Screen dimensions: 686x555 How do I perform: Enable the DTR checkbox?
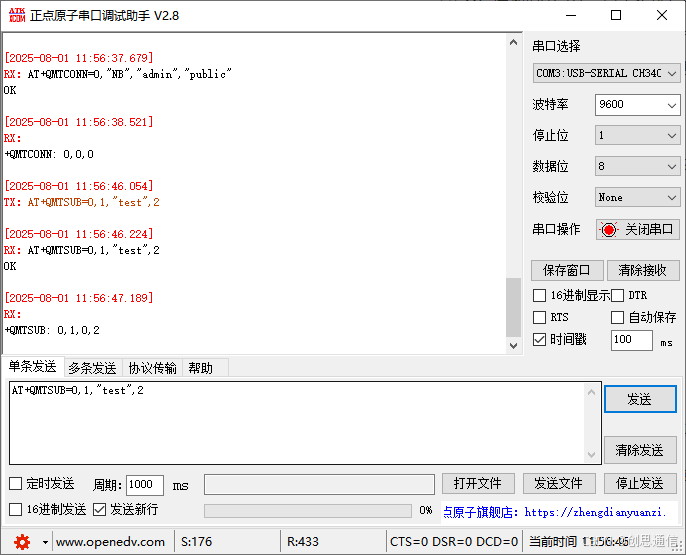[617, 296]
